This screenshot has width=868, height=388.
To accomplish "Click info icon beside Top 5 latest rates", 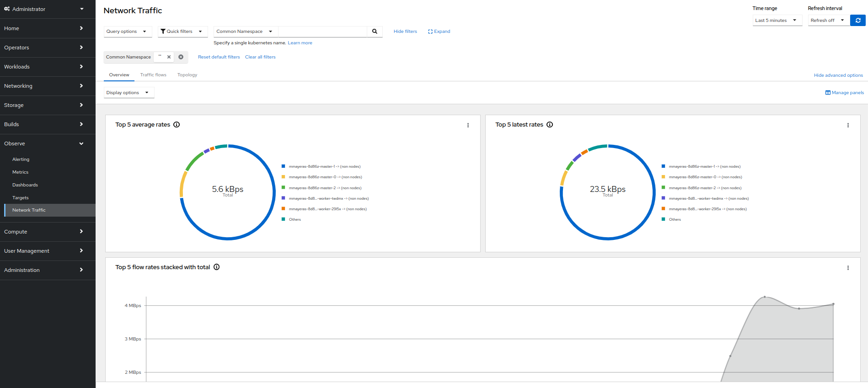I will pos(550,125).
